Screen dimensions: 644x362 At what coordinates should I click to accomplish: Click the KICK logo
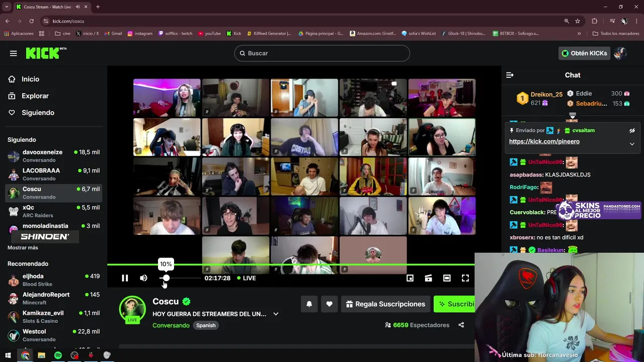pos(46,53)
